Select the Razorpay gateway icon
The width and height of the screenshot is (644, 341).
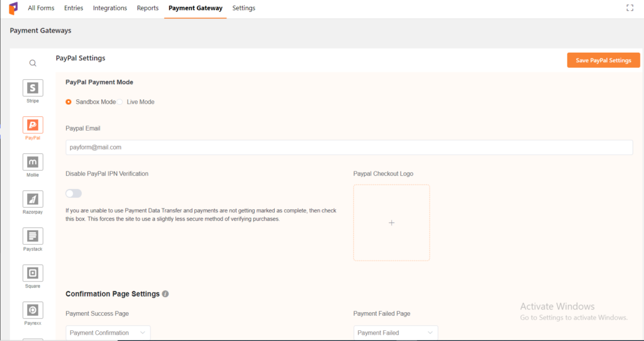[x=33, y=199]
